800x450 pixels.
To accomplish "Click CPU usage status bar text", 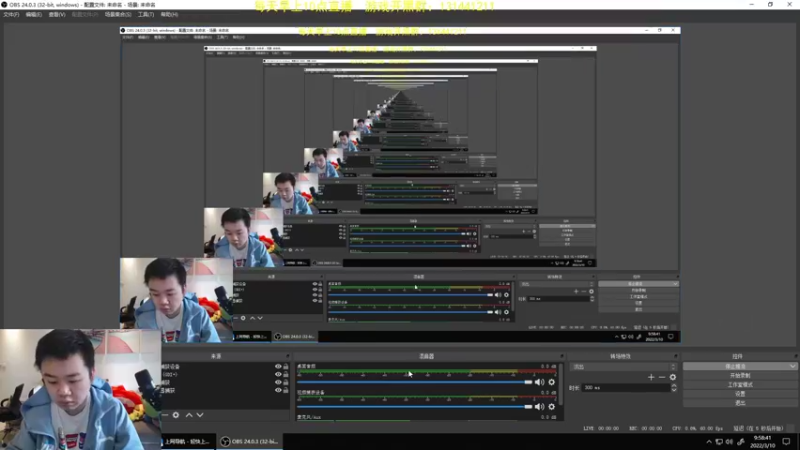I will coord(697,429).
